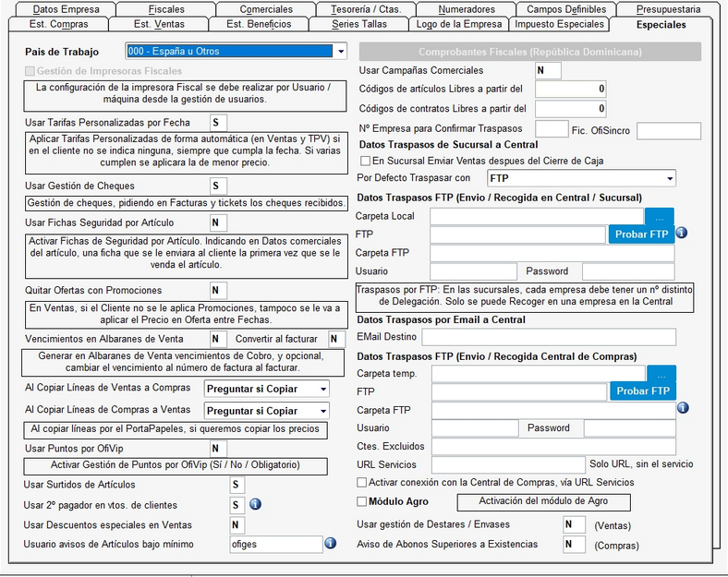Test FTP connection for Central de Compras
The width and height of the screenshot is (728, 577).
(643, 391)
